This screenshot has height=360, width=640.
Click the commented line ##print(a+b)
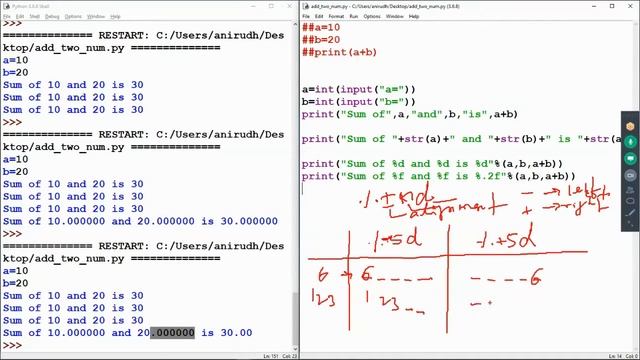click(x=340, y=52)
